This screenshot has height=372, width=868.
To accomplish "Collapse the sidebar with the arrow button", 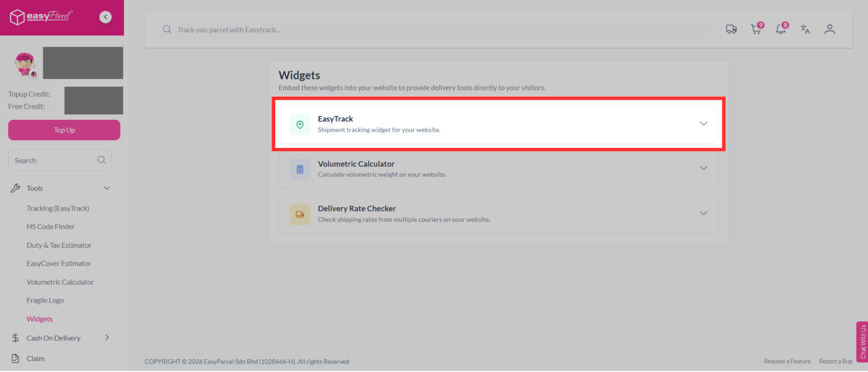I will (x=105, y=17).
